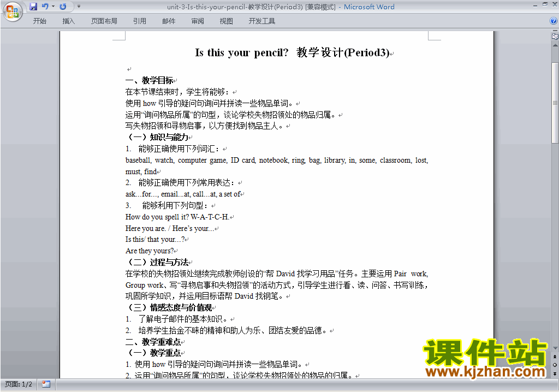This screenshot has height=392, width=559.
Task: Click the 页面: 1/2 page indicator
Action: tap(19, 384)
